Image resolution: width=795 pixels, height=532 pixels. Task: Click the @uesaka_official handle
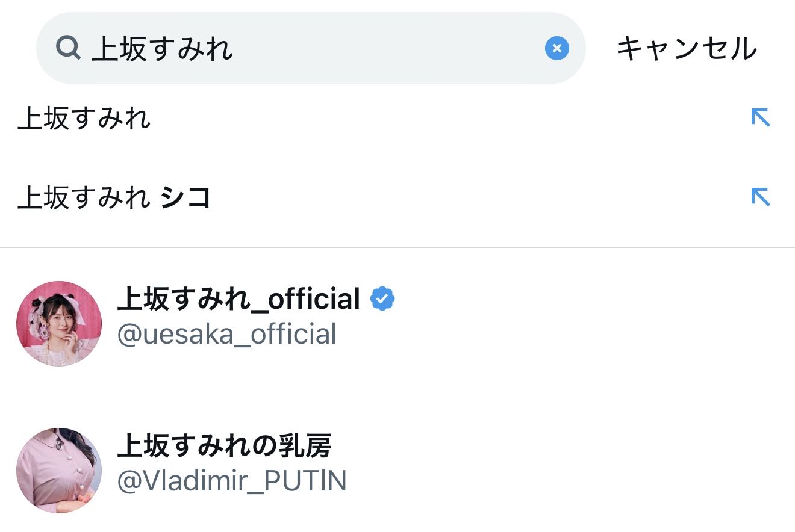(x=226, y=335)
